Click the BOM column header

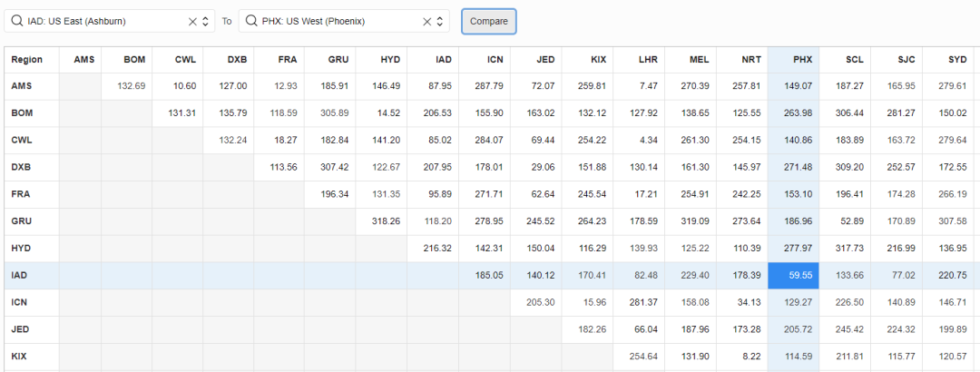pos(134,60)
